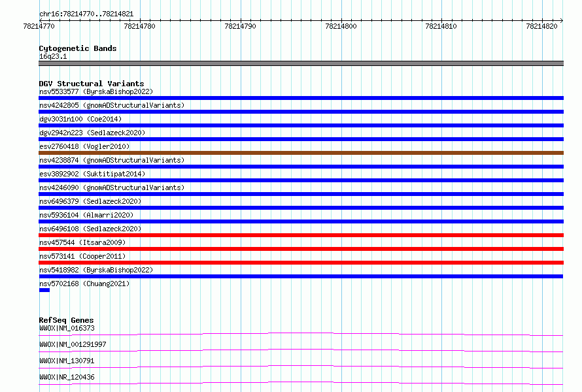The width and height of the screenshot is (582, 392).
Task: Select the 16q23.1 band label
Action: [53, 56]
